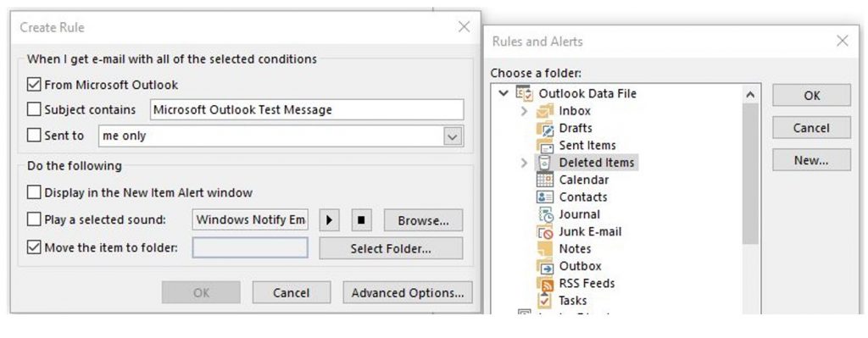
Task: Click the Deleted Items trash icon
Action: click(545, 162)
